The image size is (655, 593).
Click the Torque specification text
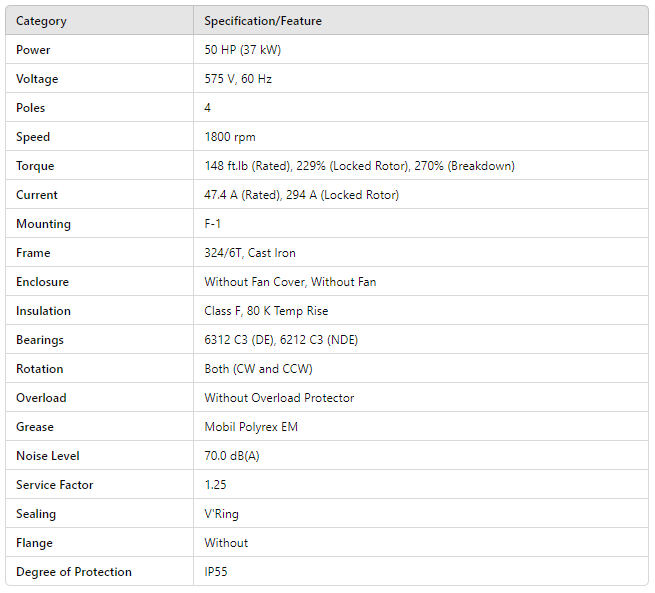(359, 166)
